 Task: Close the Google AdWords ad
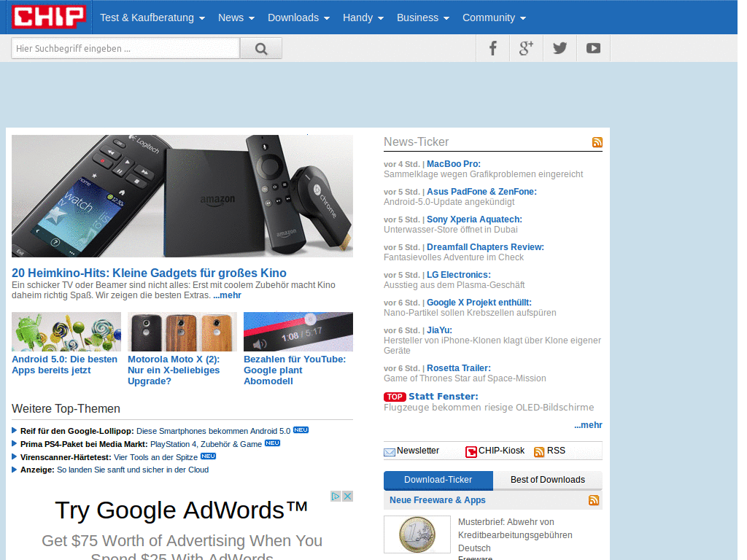pyautogui.click(x=348, y=496)
